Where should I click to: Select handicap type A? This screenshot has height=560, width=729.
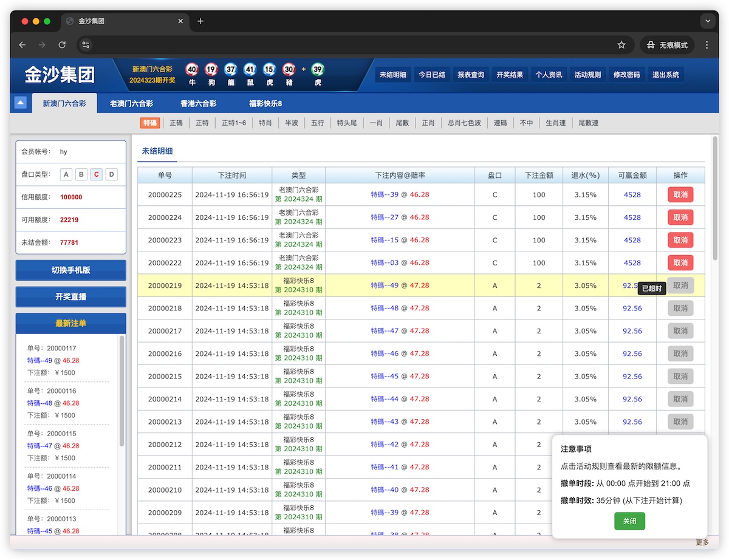(x=67, y=175)
